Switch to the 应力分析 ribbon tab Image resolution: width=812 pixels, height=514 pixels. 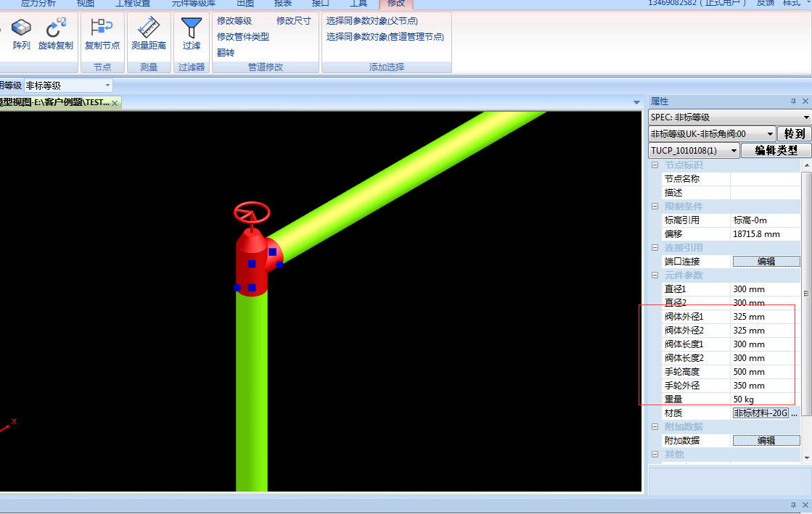[38, 4]
